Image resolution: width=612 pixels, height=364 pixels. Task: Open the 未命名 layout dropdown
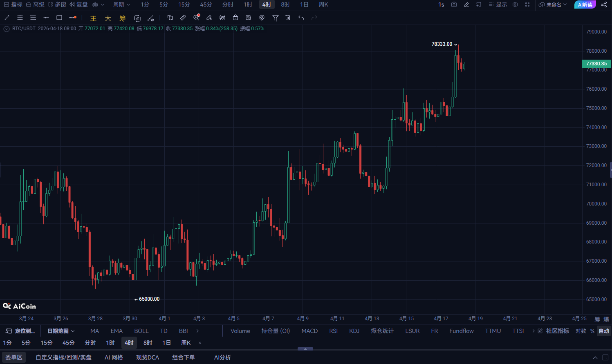point(553,4)
